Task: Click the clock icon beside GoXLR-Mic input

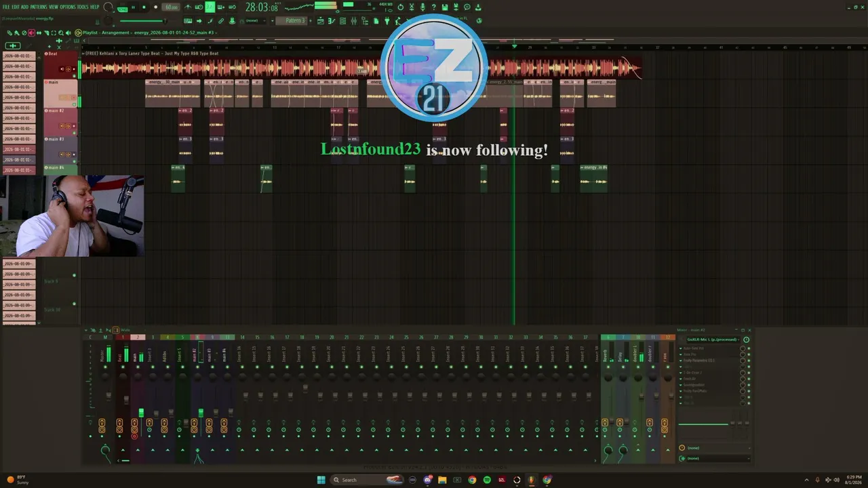Action: click(747, 340)
